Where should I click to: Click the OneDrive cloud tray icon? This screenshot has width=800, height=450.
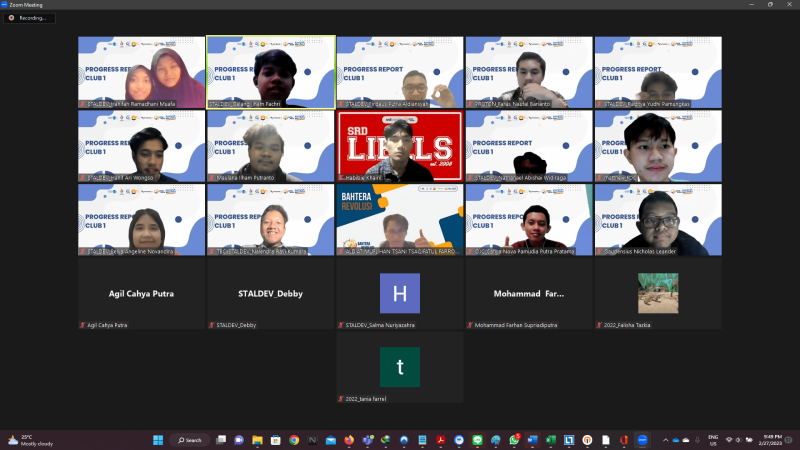676,440
